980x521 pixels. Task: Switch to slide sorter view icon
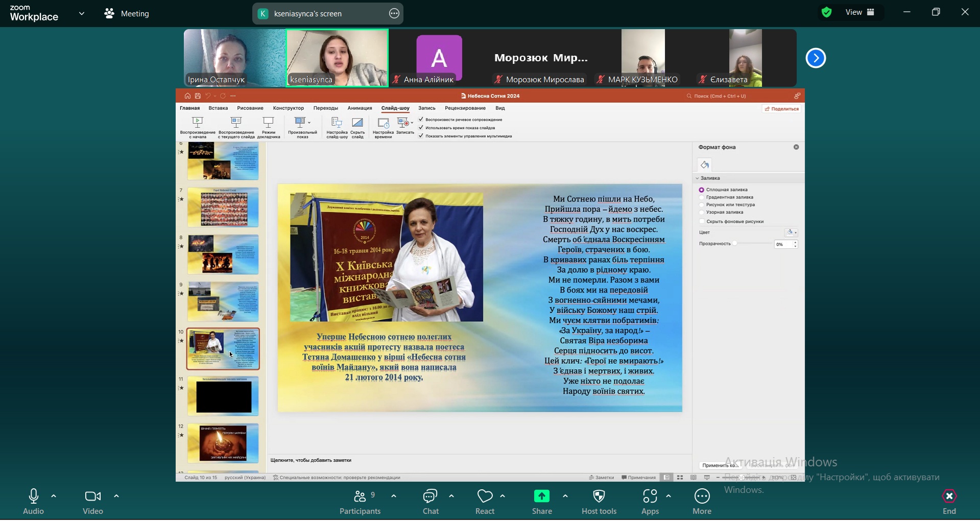680,479
